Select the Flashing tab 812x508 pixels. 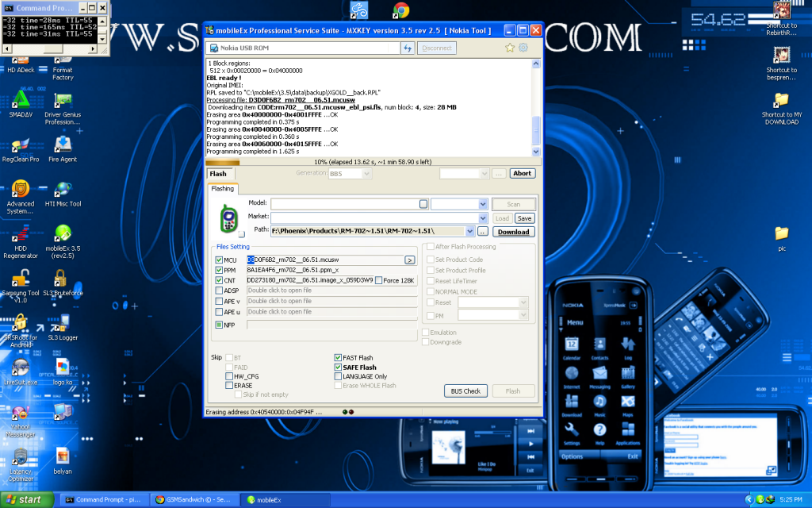[x=223, y=189]
